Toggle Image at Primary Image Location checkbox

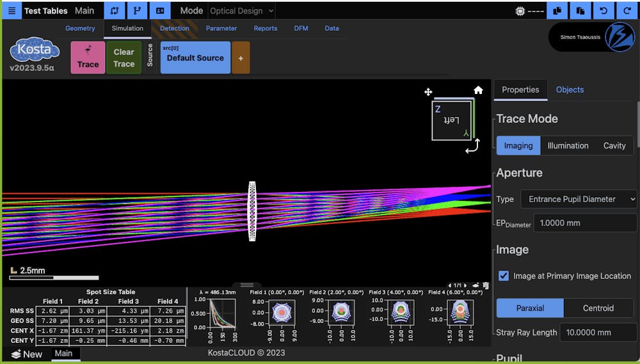click(504, 276)
